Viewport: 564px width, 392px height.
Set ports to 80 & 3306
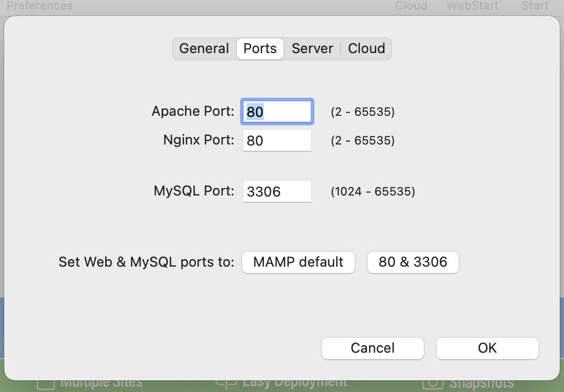click(413, 262)
